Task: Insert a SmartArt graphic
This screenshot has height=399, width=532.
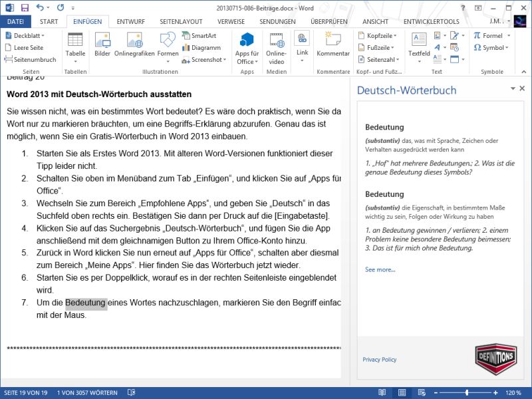Action: tap(199, 36)
